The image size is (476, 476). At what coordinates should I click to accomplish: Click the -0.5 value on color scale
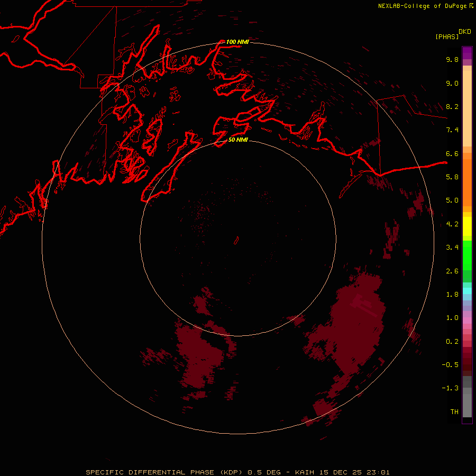[450, 365]
